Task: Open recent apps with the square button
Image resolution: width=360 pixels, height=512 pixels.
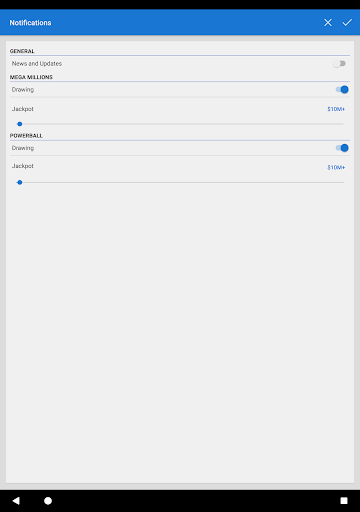Action: coord(344,501)
